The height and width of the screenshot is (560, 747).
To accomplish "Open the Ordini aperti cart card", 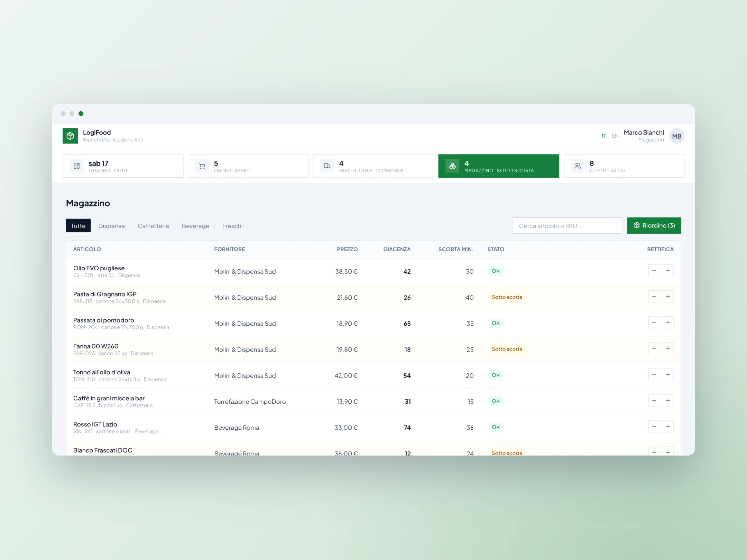I will (x=248, y=166).
